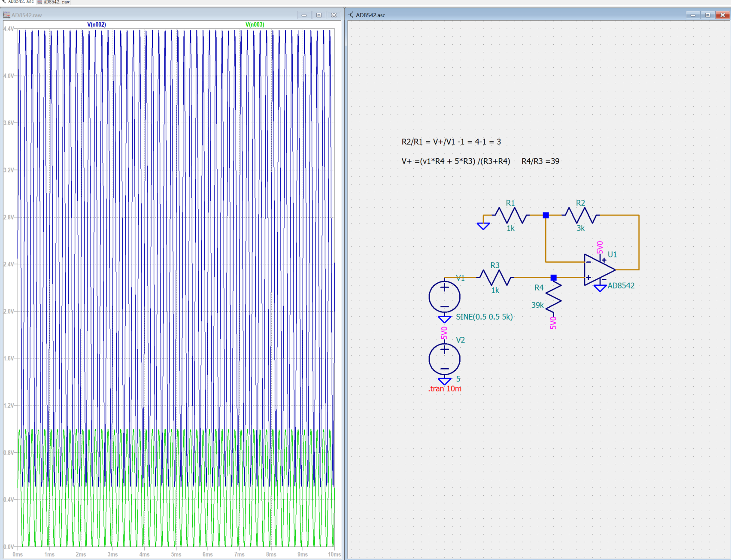Click the R2/R1 gain equation text
This screenshot has height=560, width=731.
point(451,142)
